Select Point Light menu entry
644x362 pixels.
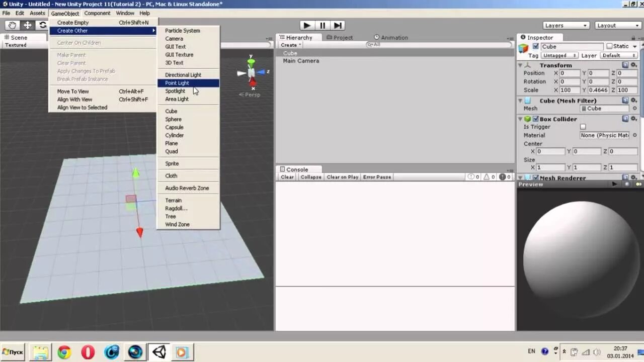[188, 83]
